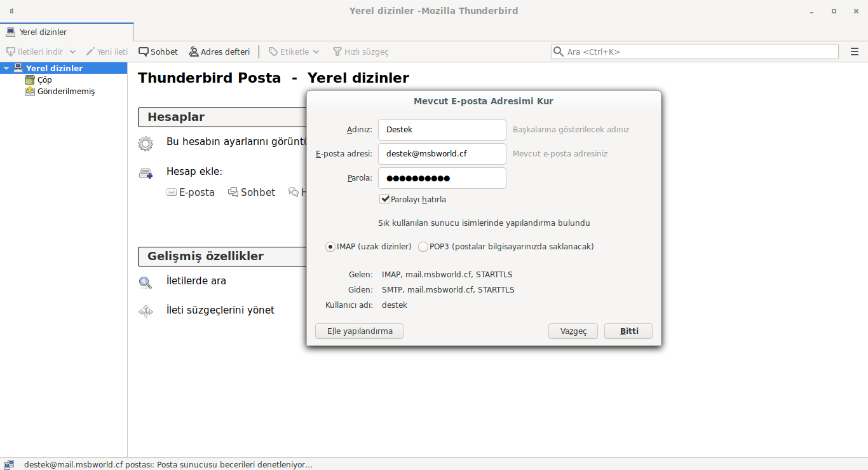Collapse the Yerel dizinler tree arrow
868x470 pixels.
point(6,68)
